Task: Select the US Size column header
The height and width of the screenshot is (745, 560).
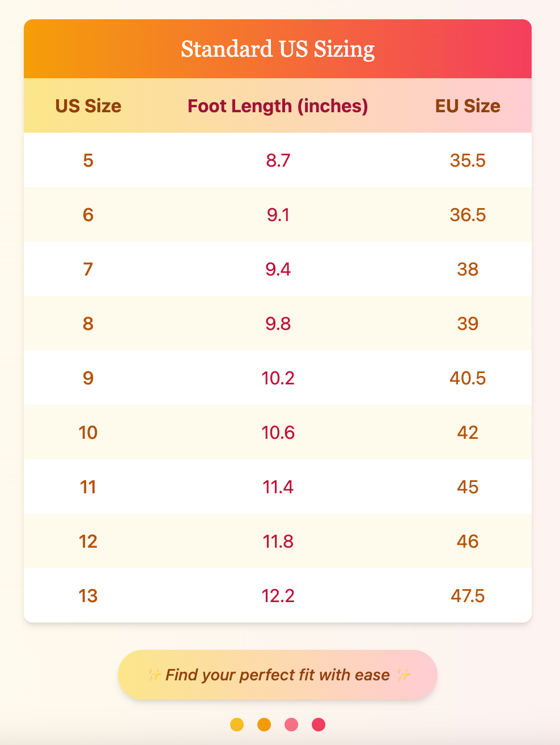Action: [88, 106]
